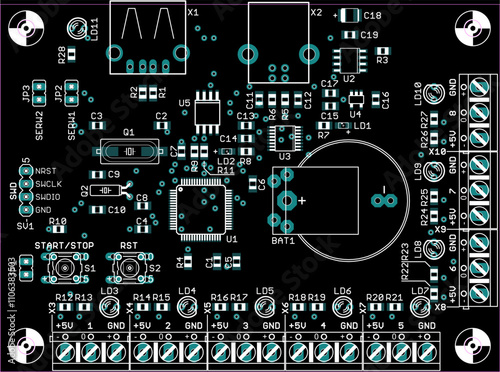Click the SWCLK pin of SWD header

point(25,184)
